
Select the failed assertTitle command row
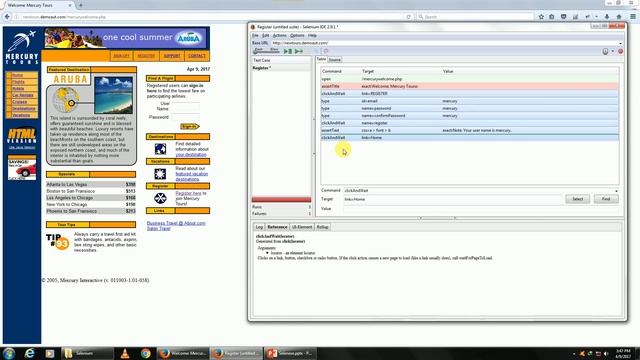(469, 86)
